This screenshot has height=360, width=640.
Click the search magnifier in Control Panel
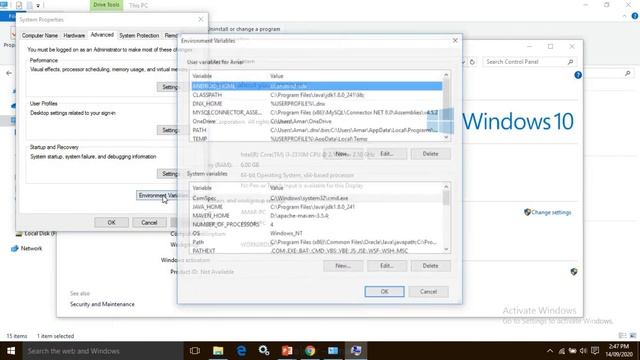coord(570,62)
